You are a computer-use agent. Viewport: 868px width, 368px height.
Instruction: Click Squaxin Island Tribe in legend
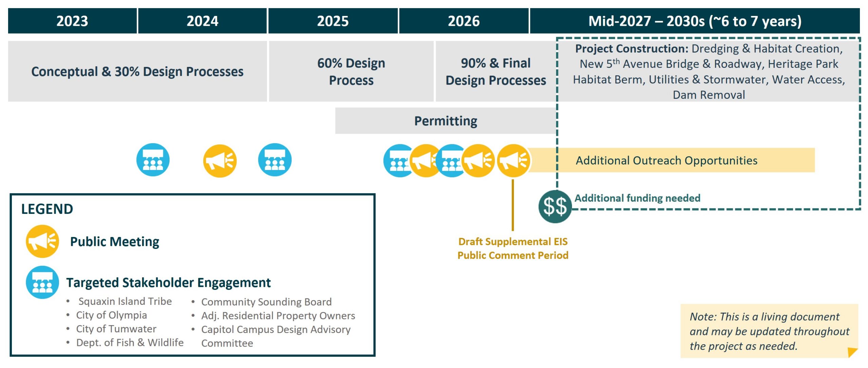click(x=125, y=301)
